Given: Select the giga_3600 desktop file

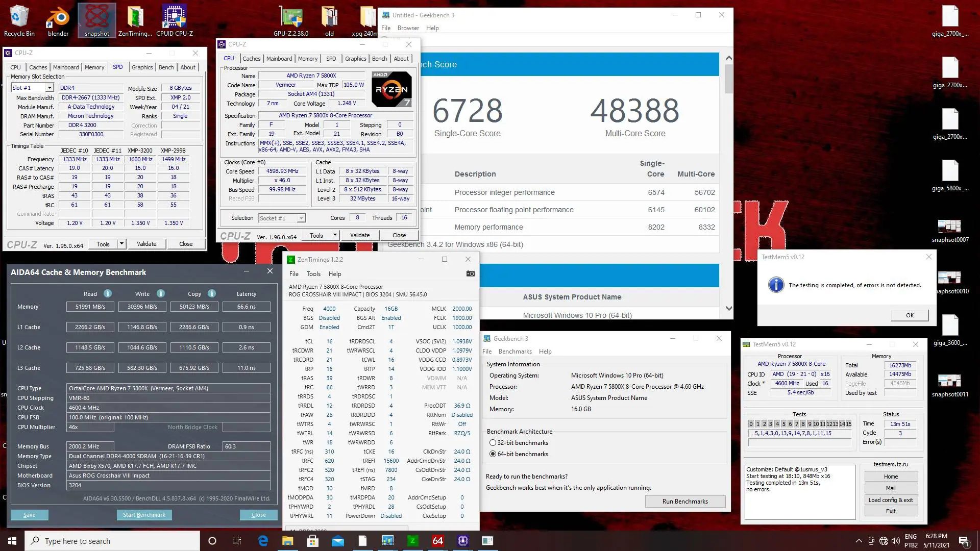Looking at the screenshot, I should (x=950, y=331).
